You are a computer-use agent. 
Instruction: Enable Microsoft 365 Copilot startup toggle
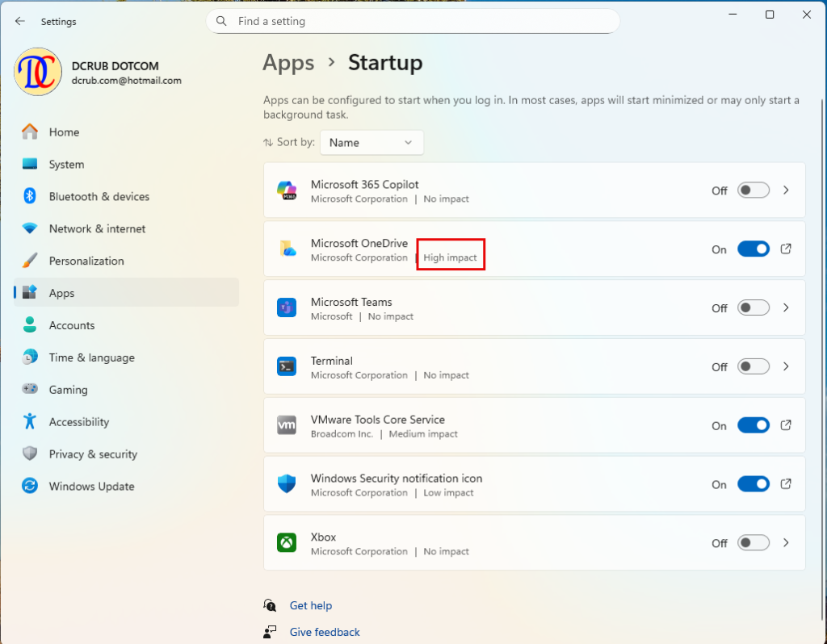point(754,190)
